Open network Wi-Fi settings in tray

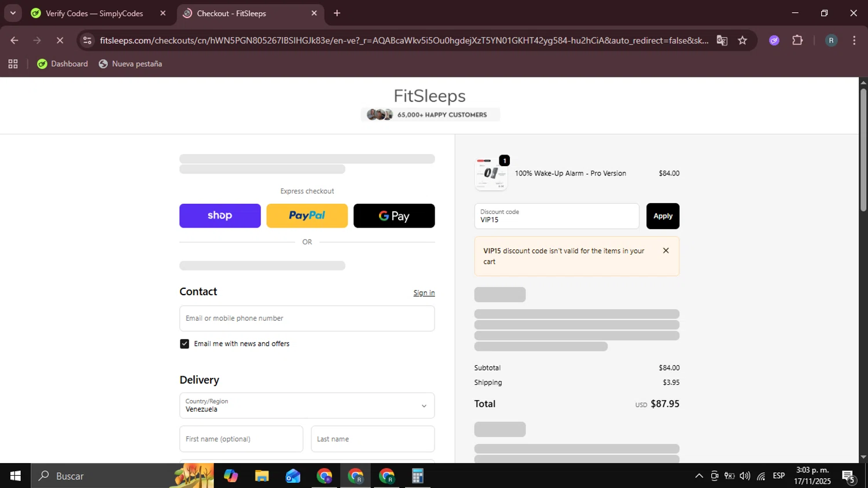click(x=761, y=476)
